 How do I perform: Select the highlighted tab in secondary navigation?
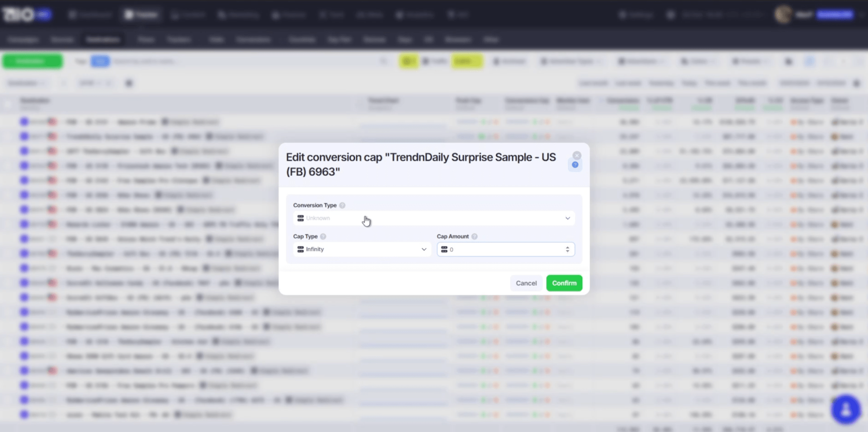click(x=103, y=40)
